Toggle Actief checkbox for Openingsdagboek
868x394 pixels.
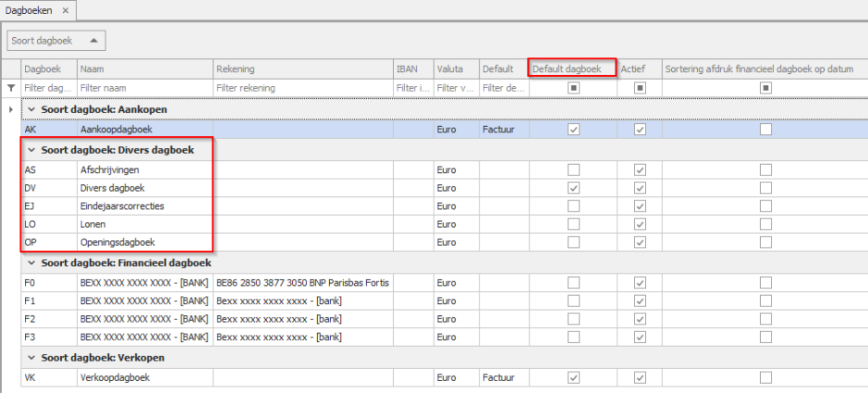(x=640, y=242)
